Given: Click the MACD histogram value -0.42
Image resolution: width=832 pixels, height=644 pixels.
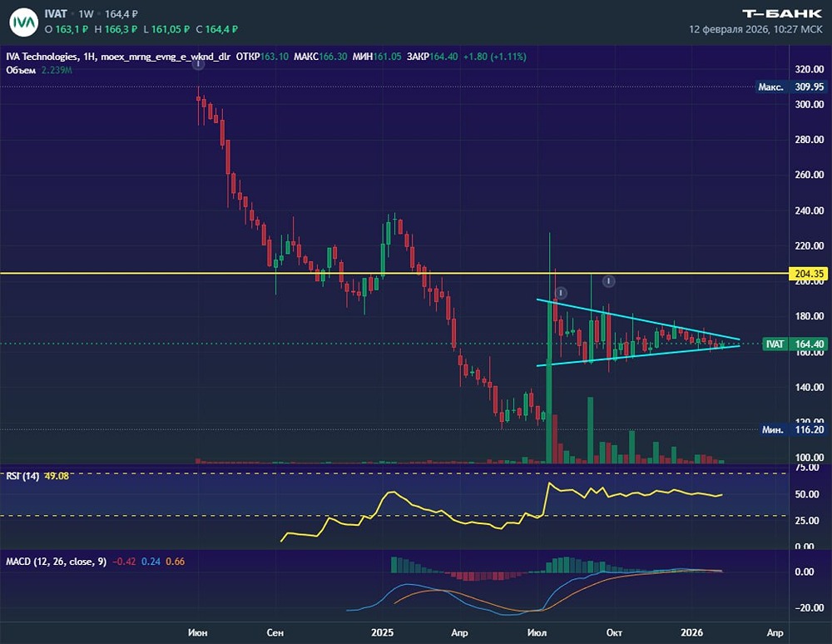Looking at the screenshot, I should click(x=124, y=562).
